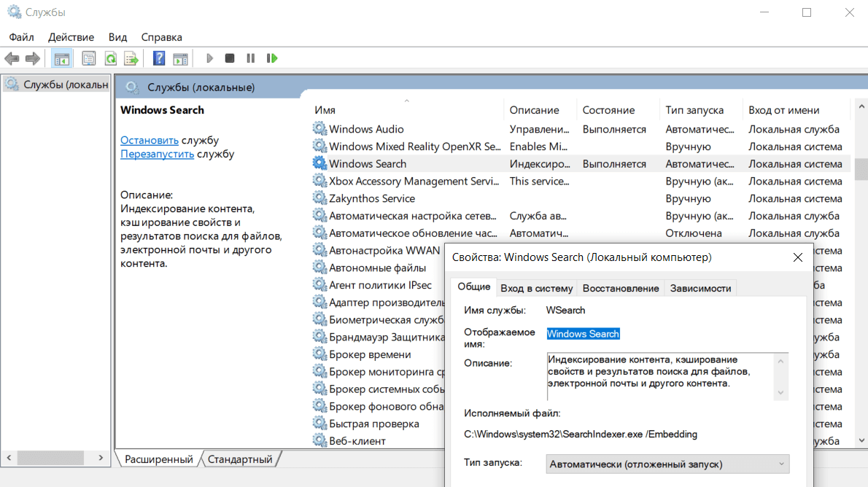Select the gear icon next to Windows Search row
This screenshot has height=487, width=868.
pyautogui.click(x=319, y=163)
